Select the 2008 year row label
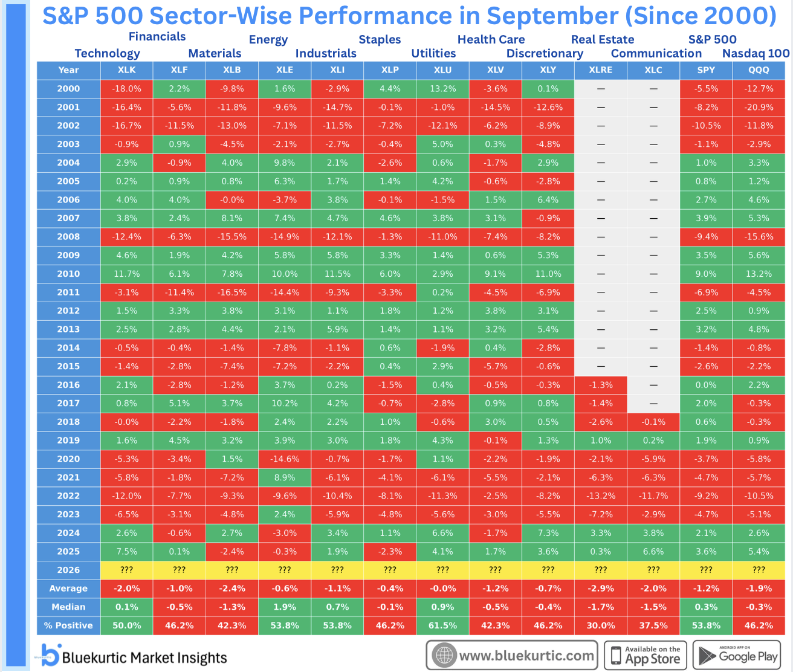Screen dimensions: 793x672 (x=68, y=237)
